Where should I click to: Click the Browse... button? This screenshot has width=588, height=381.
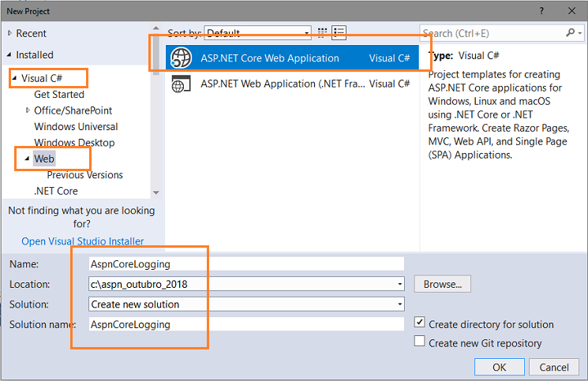(x=443, y=284)
